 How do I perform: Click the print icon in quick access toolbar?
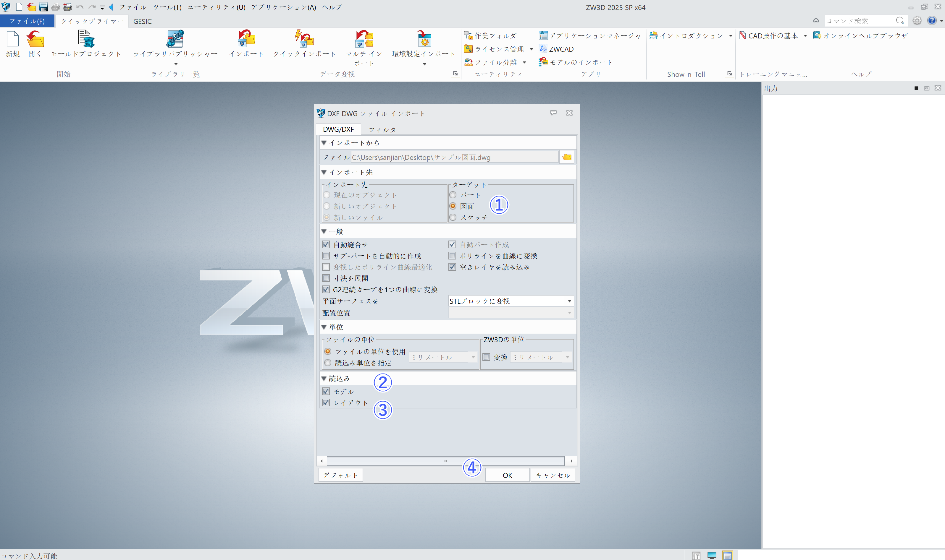56,7
